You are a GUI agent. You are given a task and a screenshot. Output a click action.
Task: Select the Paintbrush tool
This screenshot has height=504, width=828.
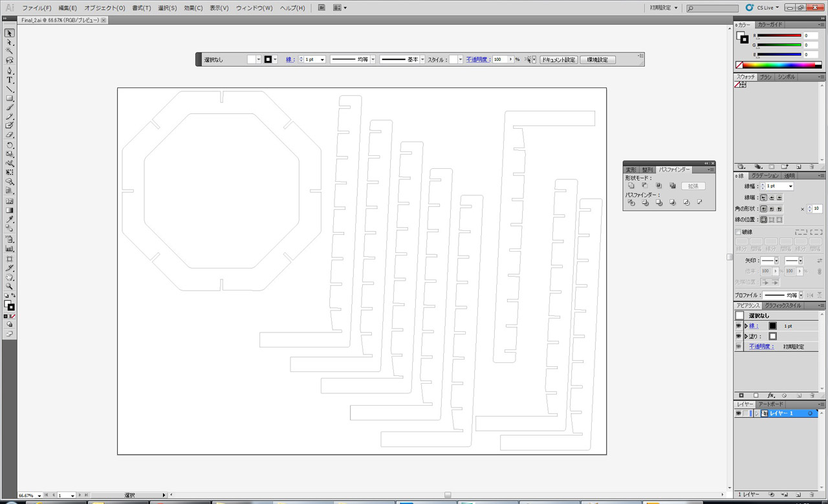coord(10,107)
